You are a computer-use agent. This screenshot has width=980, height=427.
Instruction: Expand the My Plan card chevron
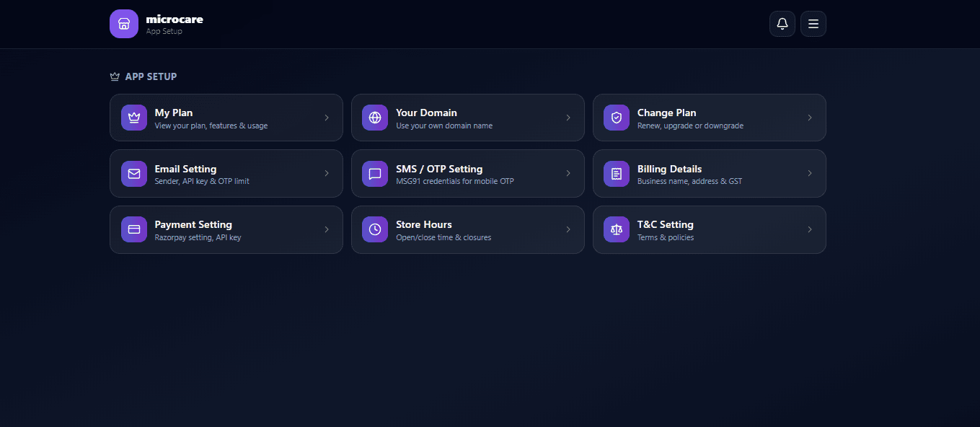click(327, 118)
